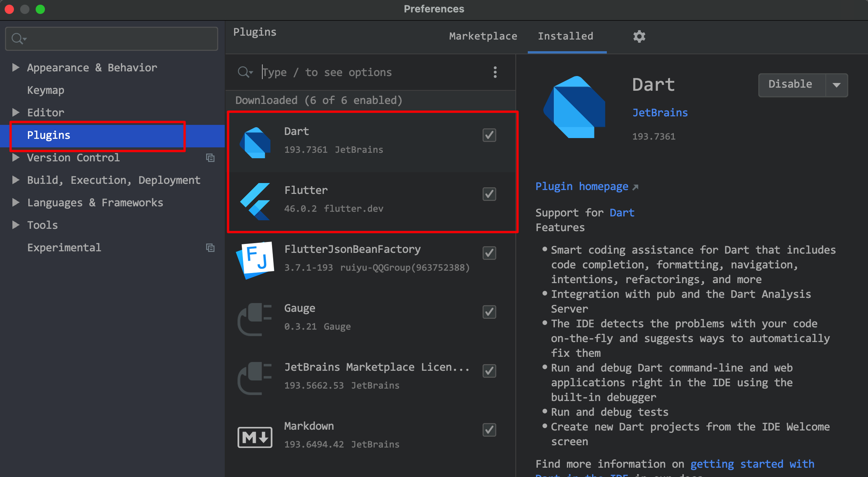Click the Markdown plugin icon
The width and height of the screenshot is (868, 477).
click(255, 437)
